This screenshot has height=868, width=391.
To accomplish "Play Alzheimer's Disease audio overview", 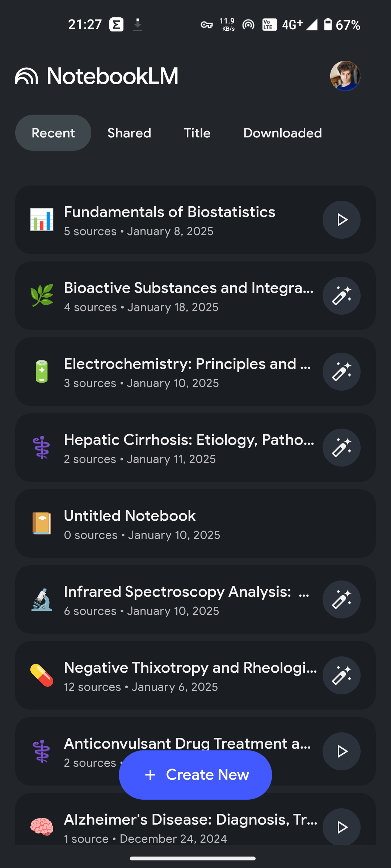I will (x=341, y=827).
